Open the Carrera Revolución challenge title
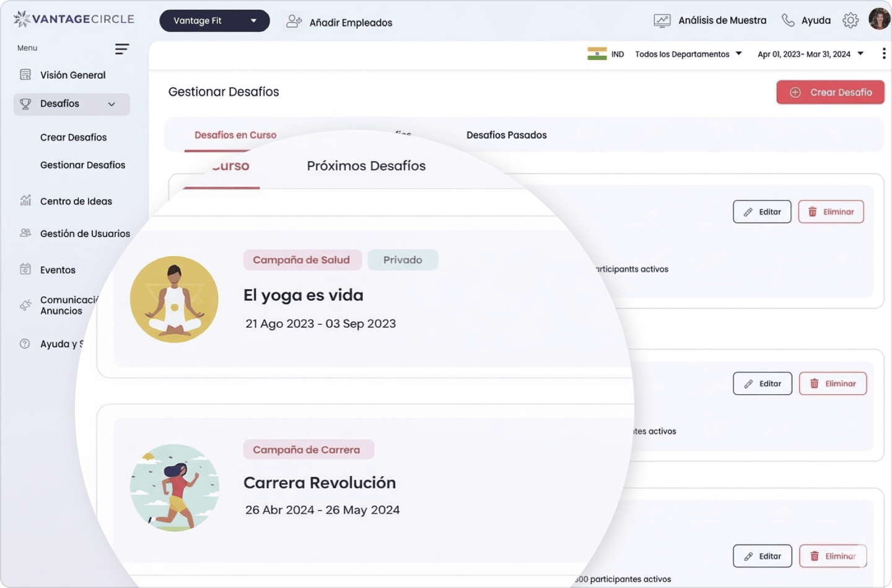The image size is (892, 588). tap(320, 483)
